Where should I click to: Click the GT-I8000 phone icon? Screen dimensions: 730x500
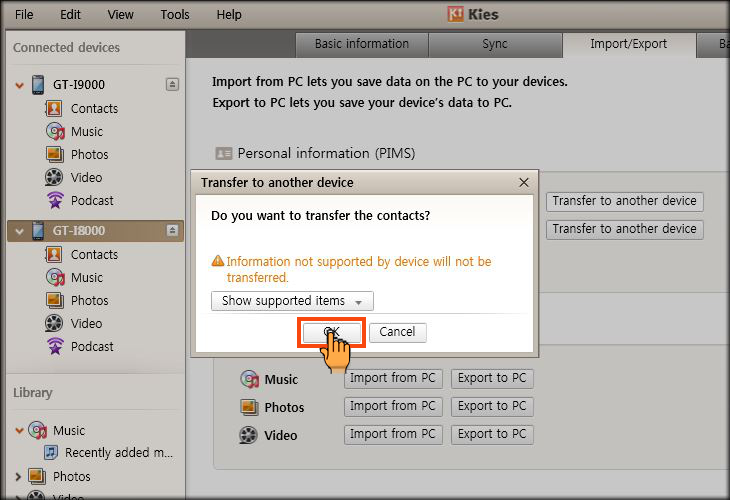point(38,231)
